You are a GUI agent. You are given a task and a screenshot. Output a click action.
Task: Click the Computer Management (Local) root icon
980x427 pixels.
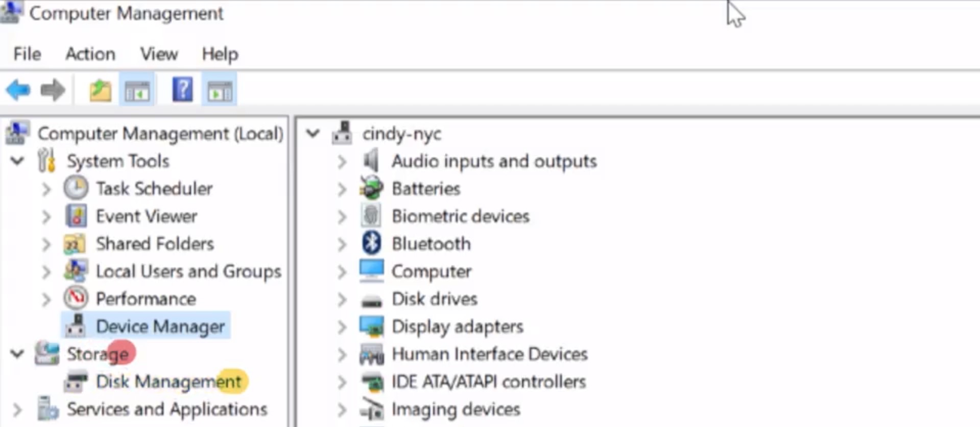point(18,133)
